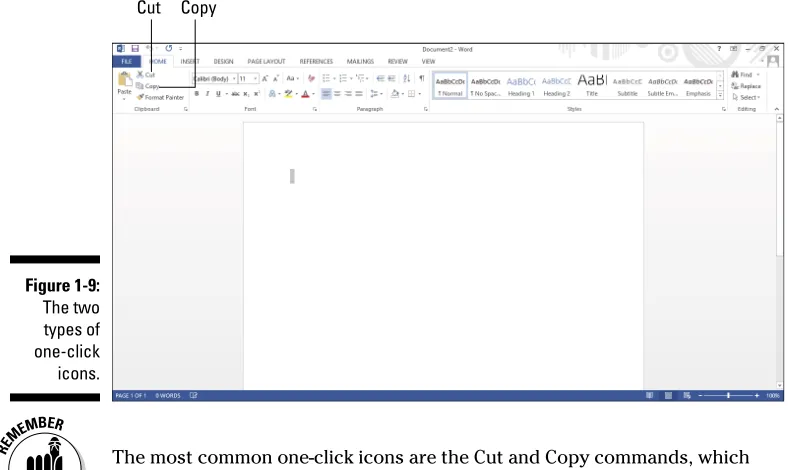
Task: Open the font size dropdown
Action: point(255,78)
